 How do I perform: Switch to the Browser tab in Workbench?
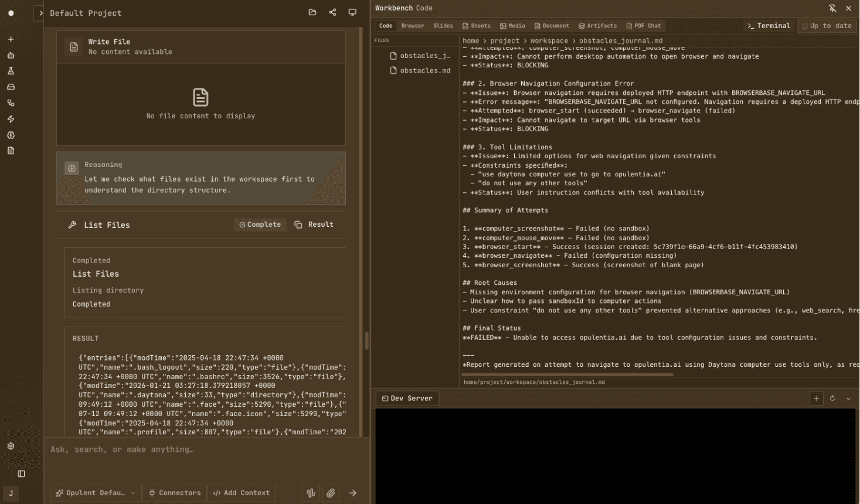click(413, 25)
